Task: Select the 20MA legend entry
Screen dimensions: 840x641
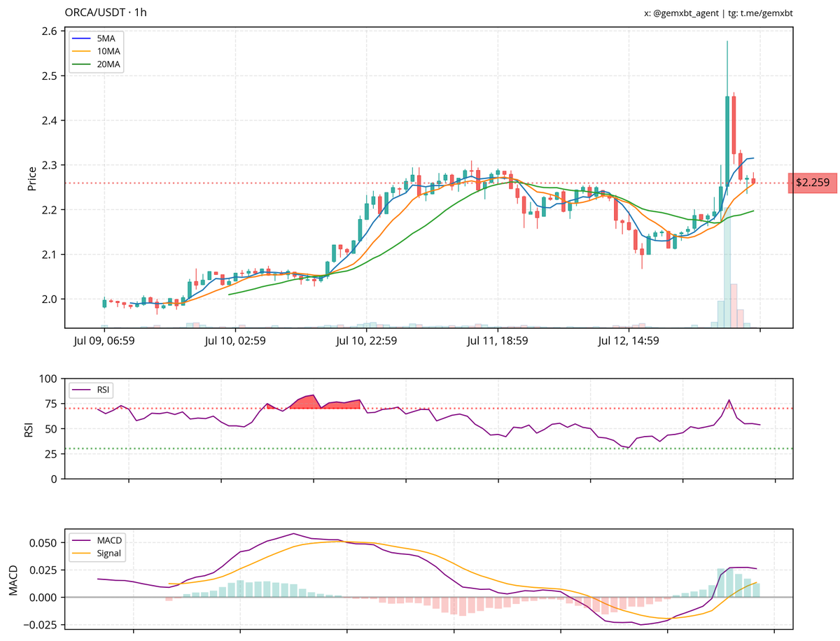Action: point(96,64)
